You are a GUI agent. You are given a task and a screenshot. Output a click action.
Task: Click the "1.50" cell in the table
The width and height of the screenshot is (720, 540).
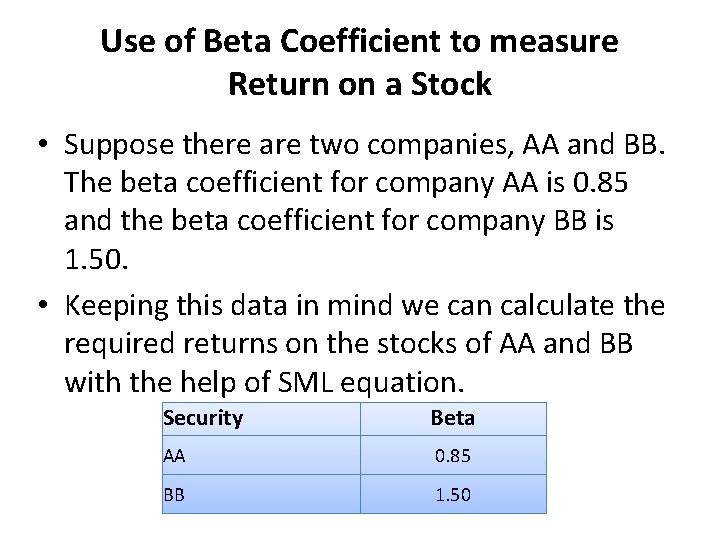pyautogui.click(x=452, y=494)
